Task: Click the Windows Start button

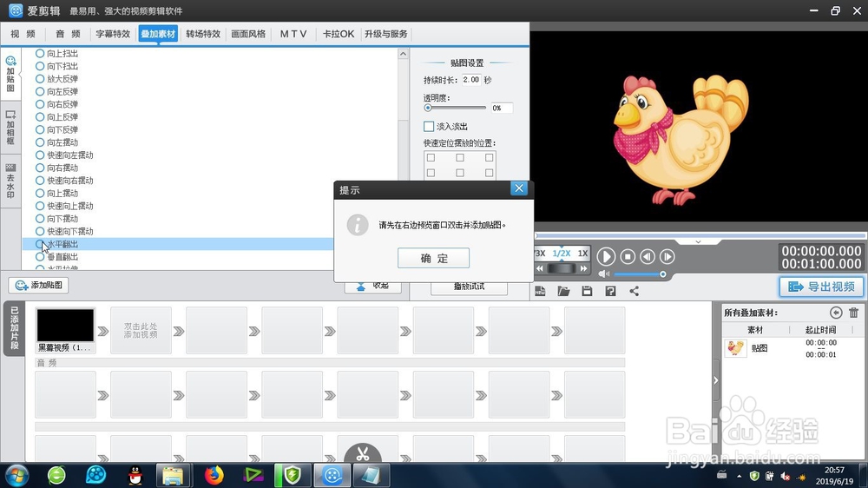Action: tap(16, 475)
